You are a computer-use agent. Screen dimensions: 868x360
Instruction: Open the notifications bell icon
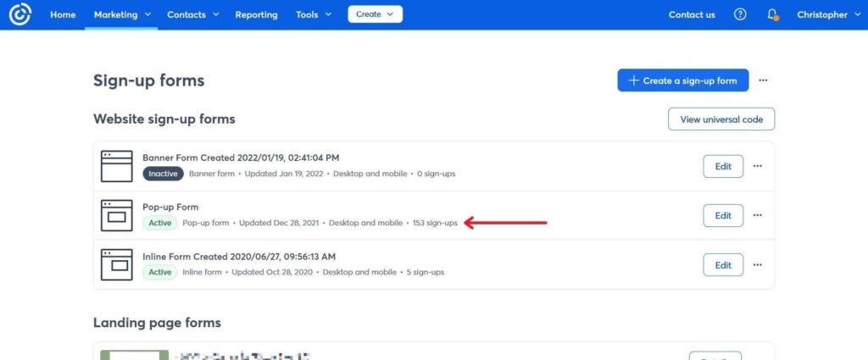(x=773, y=15)
